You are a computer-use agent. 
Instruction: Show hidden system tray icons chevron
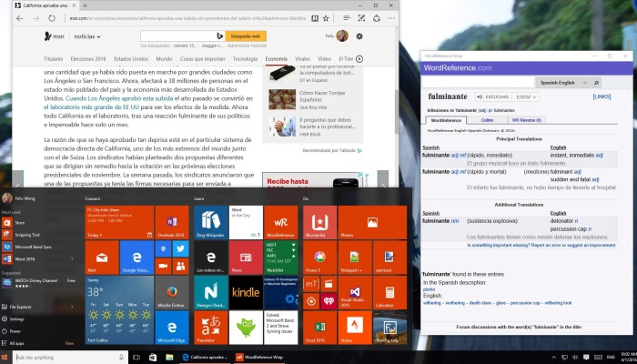point(553,357)
